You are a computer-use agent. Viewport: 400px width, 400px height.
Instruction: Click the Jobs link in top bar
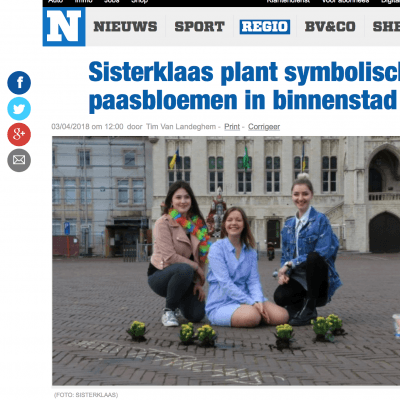(112, 1)
